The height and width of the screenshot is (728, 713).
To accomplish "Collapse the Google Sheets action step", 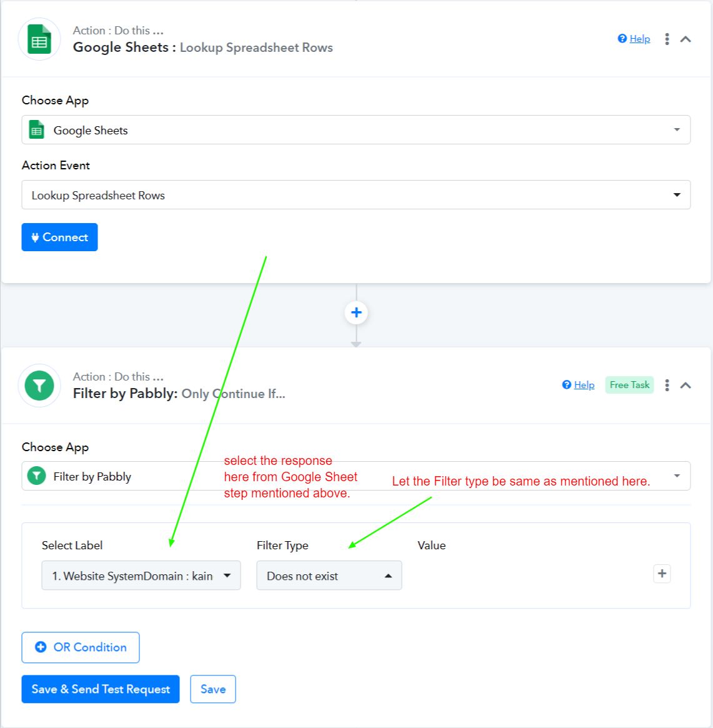I will pyautogui.click(x=686, y=39).
